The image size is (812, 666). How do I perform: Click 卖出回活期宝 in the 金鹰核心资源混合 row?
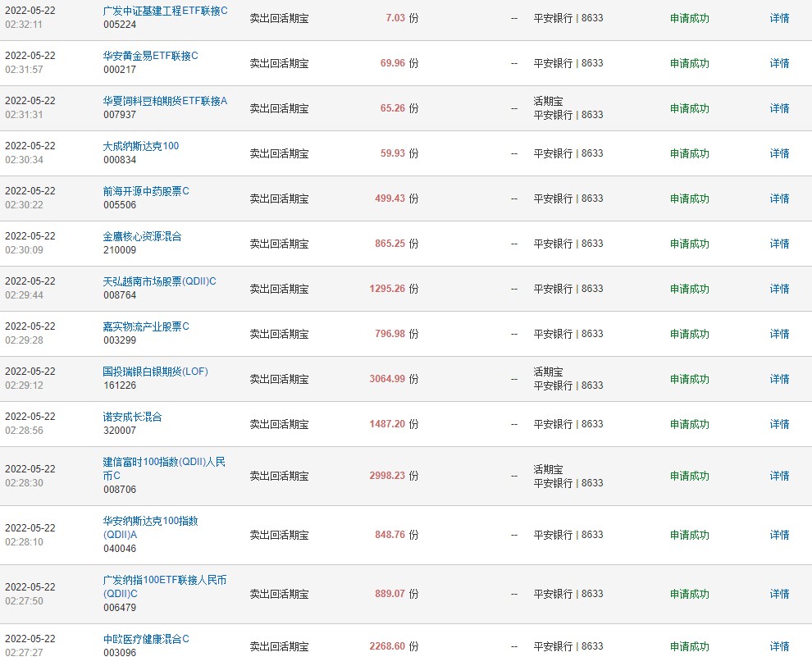(x=279, y=244)
